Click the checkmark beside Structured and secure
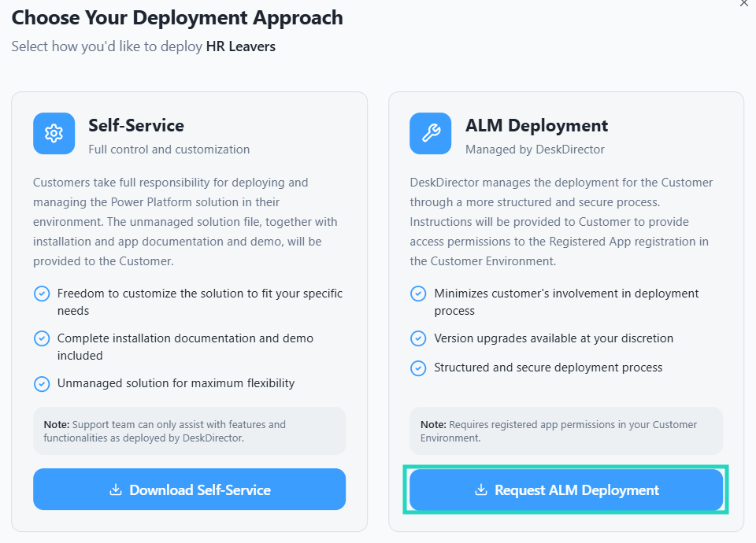The image size is (756, 543). point(418,368)
